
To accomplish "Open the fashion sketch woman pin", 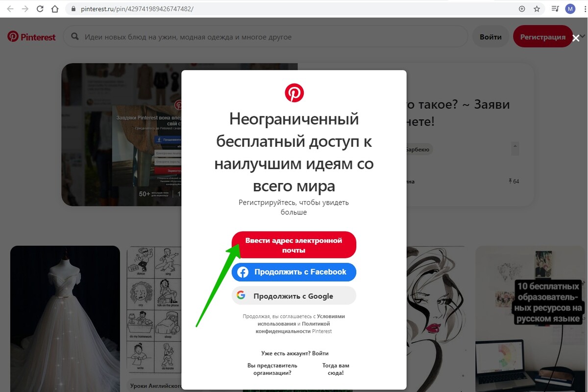I will (x=436, y=319).
